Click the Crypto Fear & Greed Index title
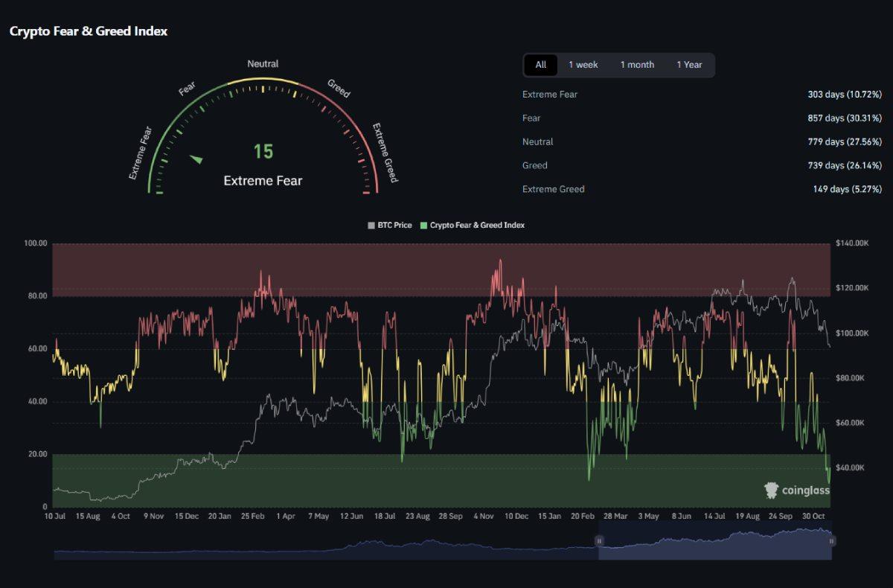 pyautogui.click(x=89, y=31)
